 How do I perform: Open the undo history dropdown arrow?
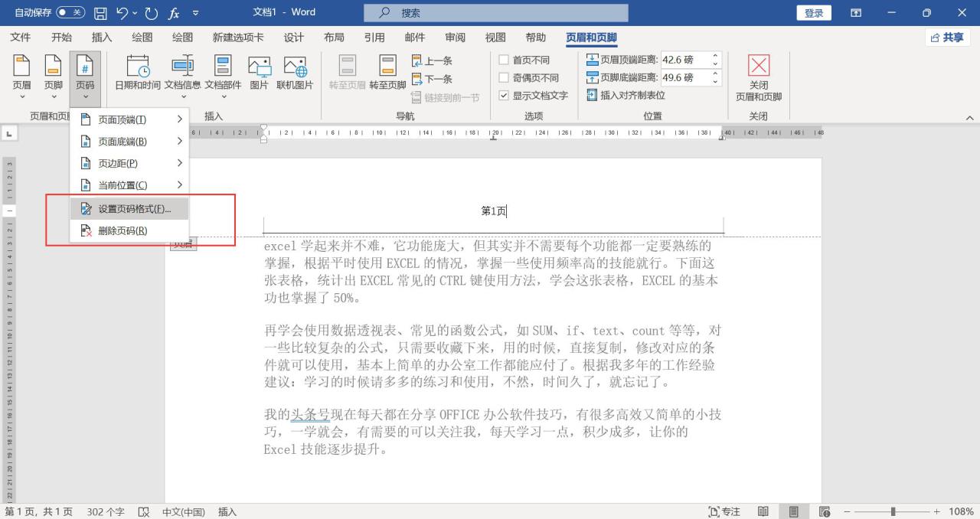click(135, 13)
